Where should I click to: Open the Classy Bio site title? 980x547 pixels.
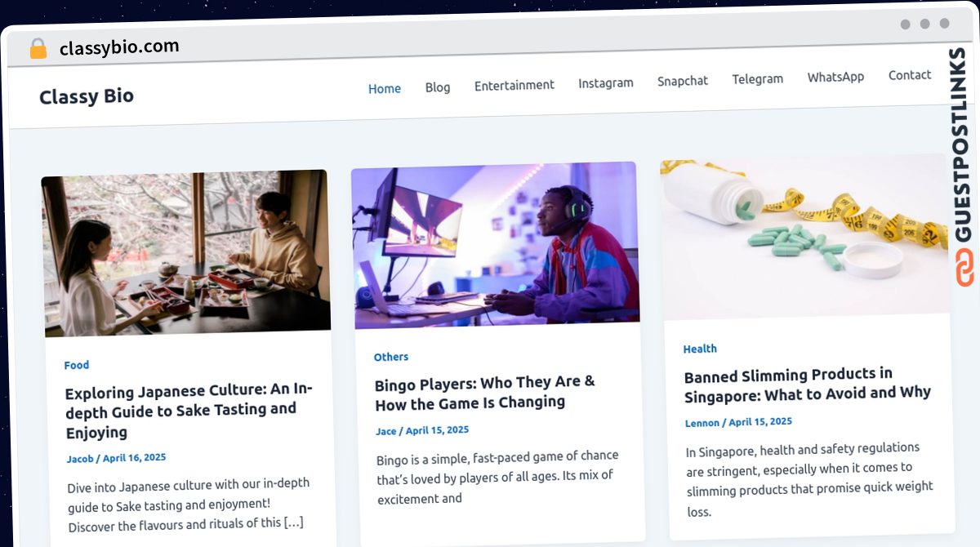pos(87,96)
